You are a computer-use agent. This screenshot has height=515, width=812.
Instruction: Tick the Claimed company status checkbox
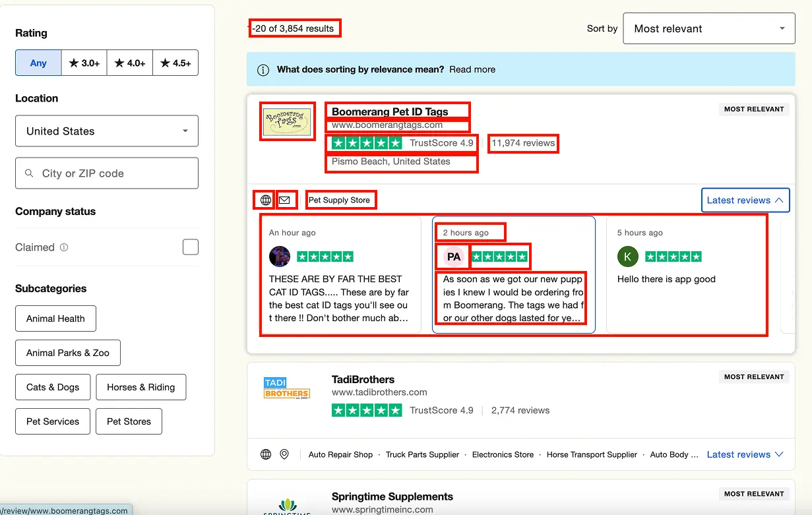point(191,247)
